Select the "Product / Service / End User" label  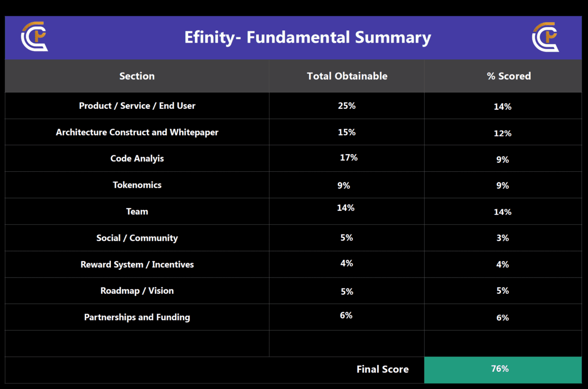[x=137, y=105]
